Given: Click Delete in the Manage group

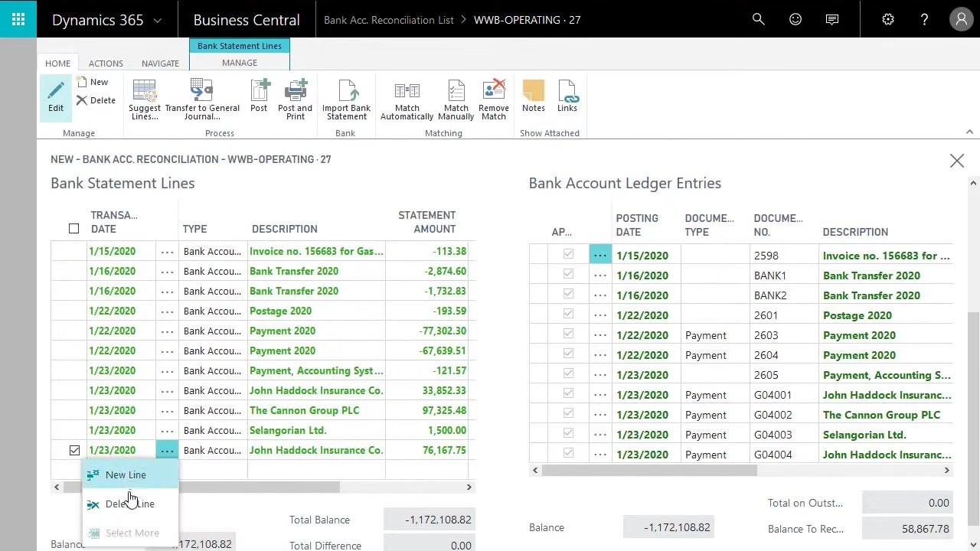Looking at the screenshot, I should (x=96, y=100).
